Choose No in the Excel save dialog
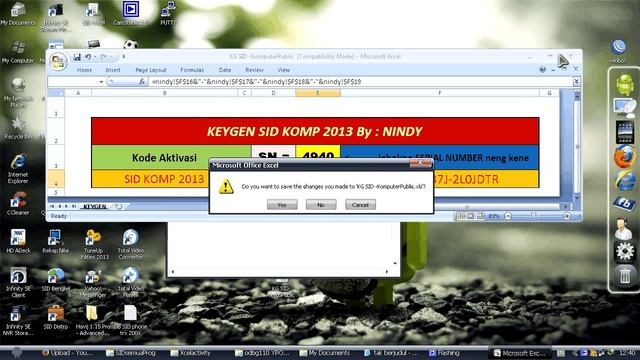The height and width of the screenshot is (360, 640). [x=321, y=204]
